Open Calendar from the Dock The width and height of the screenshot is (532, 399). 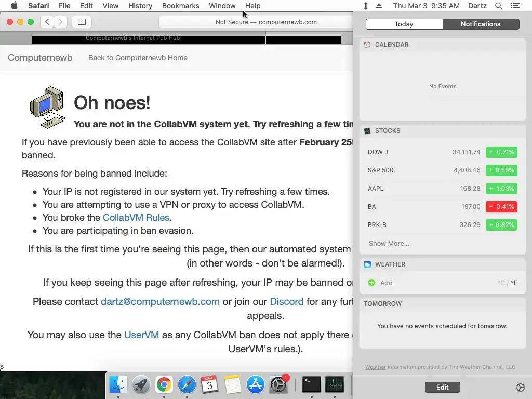[210, 384]
